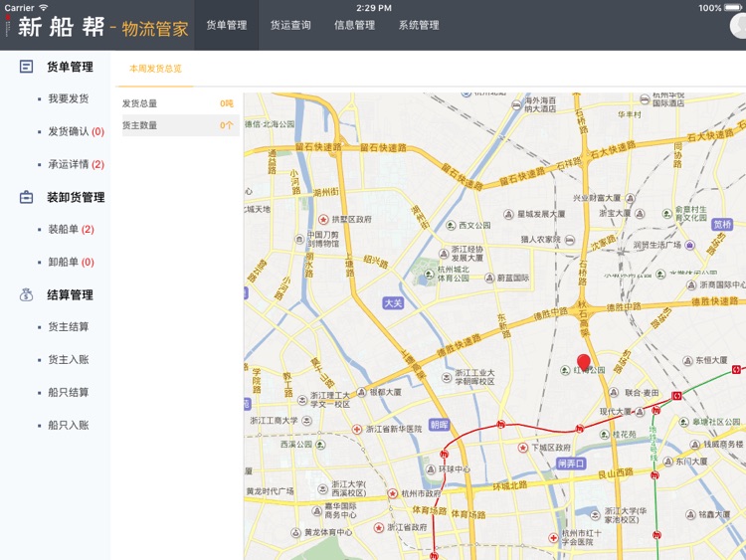Click the 东恒大厦 building marker
746x560 pixels.
point(687,361)
